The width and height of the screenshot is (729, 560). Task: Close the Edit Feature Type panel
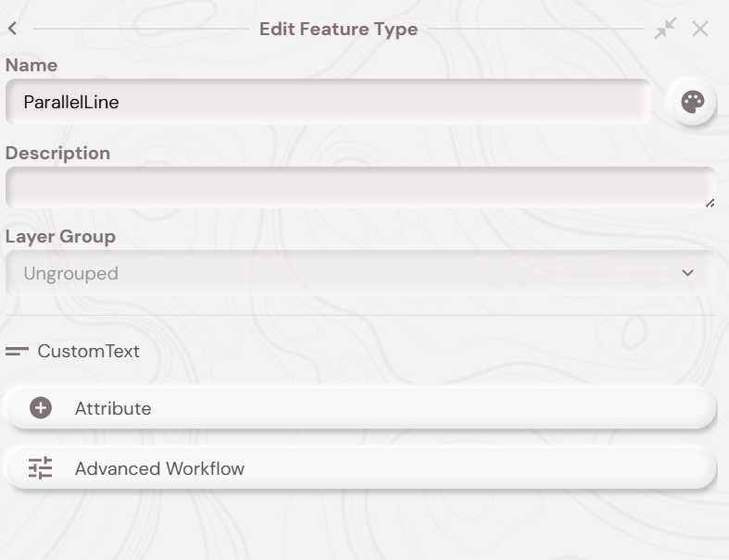[700, 29]
